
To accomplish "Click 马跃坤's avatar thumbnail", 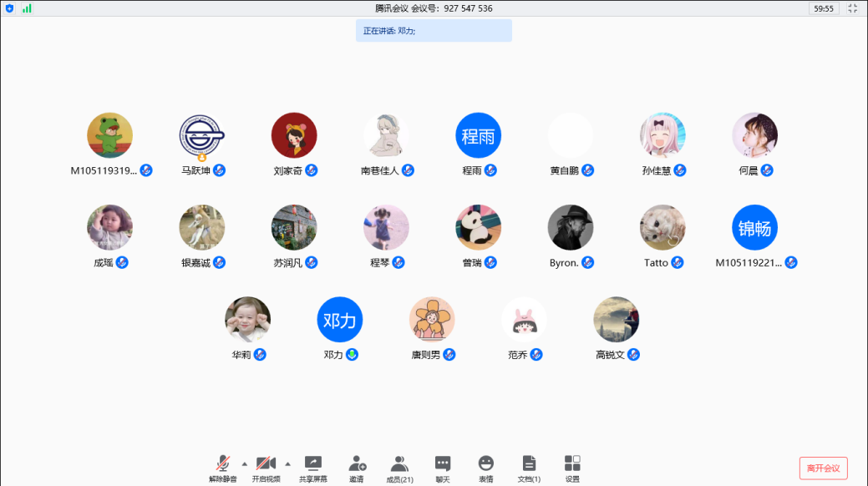I will coord(202,135).
